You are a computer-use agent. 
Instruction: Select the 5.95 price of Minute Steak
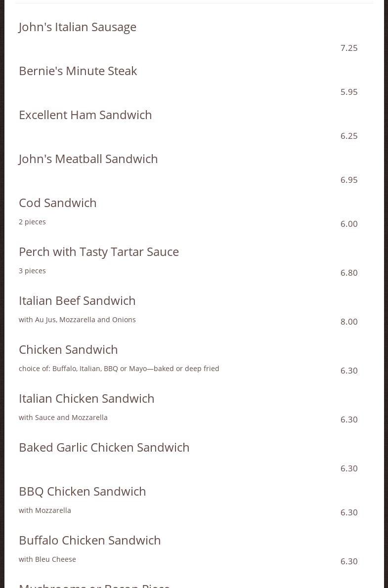point(348,92)
